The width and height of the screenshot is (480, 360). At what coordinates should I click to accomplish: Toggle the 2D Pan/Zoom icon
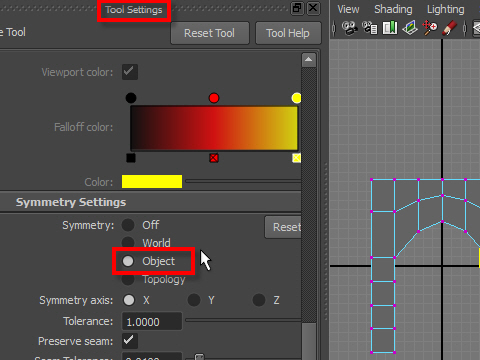pyautogui.click(x=430, y=28)
